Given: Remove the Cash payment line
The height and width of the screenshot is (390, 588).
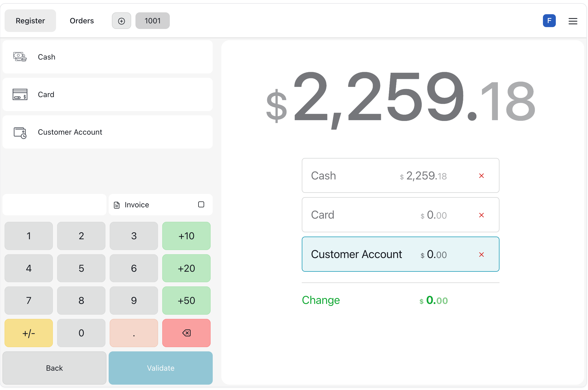Looking at the screenshot, I should (x=481, y=176).
